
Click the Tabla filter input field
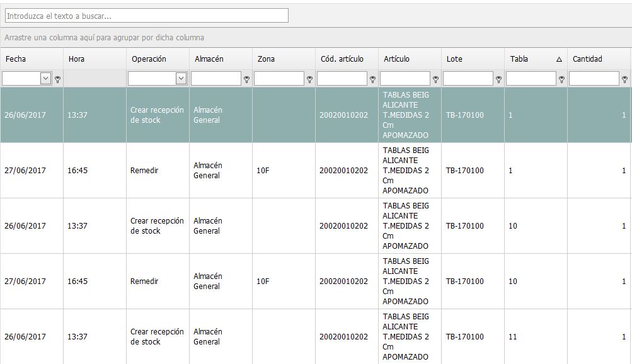tap(531, 79)
